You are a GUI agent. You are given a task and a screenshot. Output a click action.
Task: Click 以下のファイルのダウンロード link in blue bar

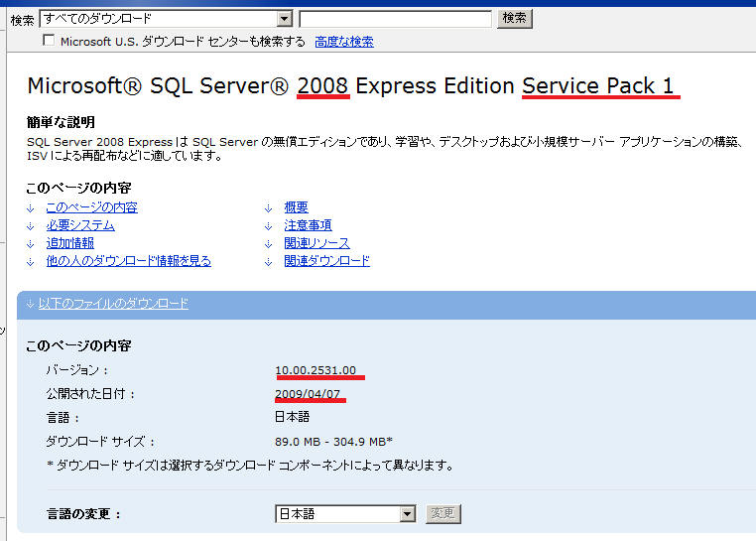113,304
